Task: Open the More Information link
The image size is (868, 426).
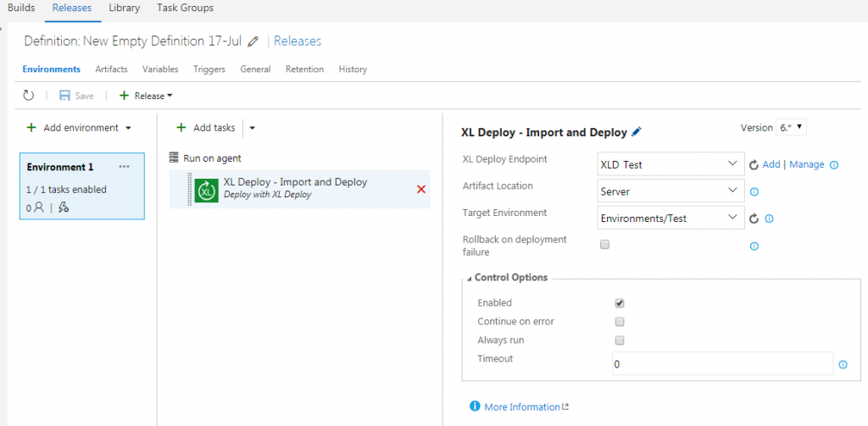Action: click(522, 407)
